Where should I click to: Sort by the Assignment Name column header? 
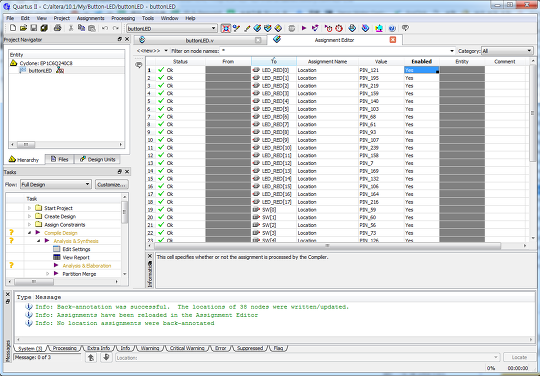click(x=327, y=62)
